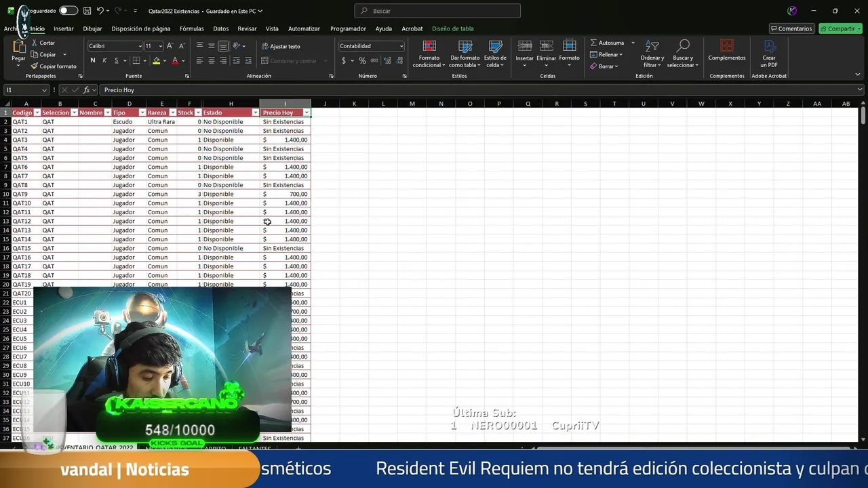
Task: Toggle underline formatting (S)
Action: [x=115, y=60]
